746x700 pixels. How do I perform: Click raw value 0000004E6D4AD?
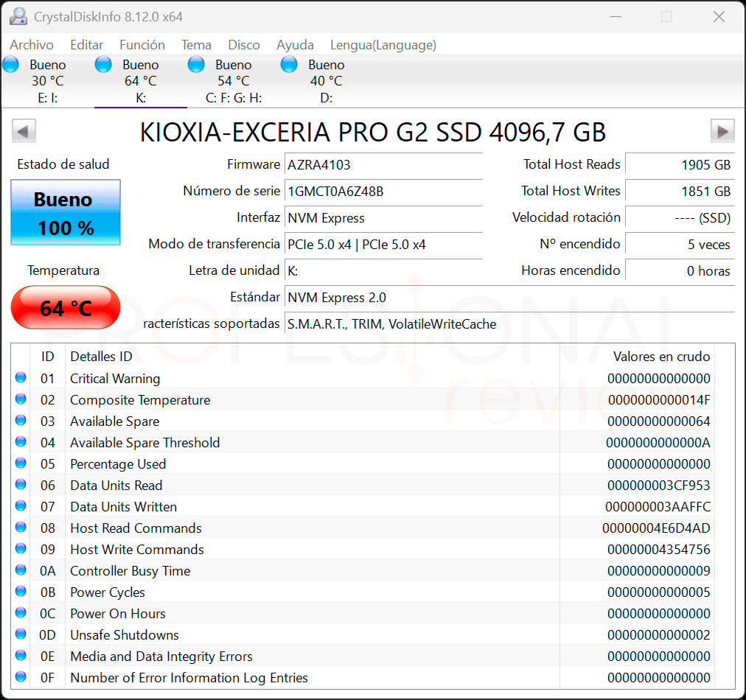click(657, 528)
